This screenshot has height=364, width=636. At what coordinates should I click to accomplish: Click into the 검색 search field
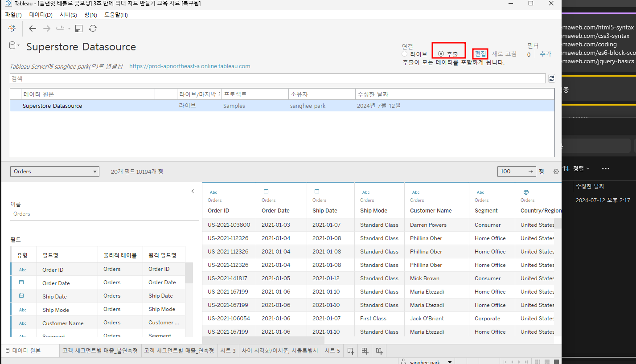click(x=278, y=78)
